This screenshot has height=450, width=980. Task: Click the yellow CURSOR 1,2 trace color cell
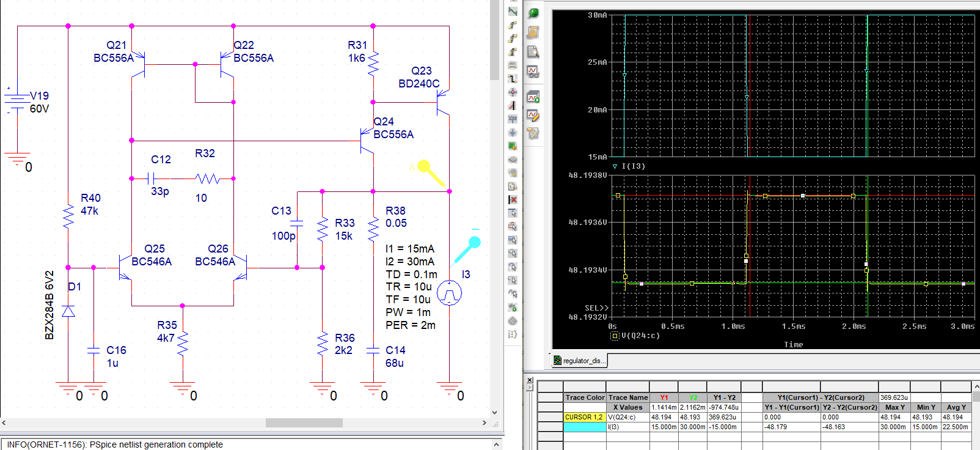[584, 417]
